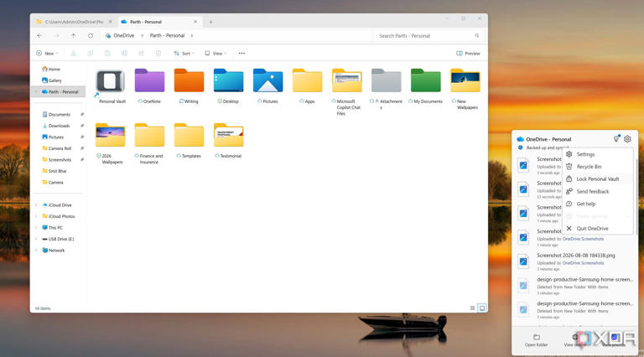Go back with the Back arrow
The width and height of the screenshot is (644, 357).
[x=39, y=36]
